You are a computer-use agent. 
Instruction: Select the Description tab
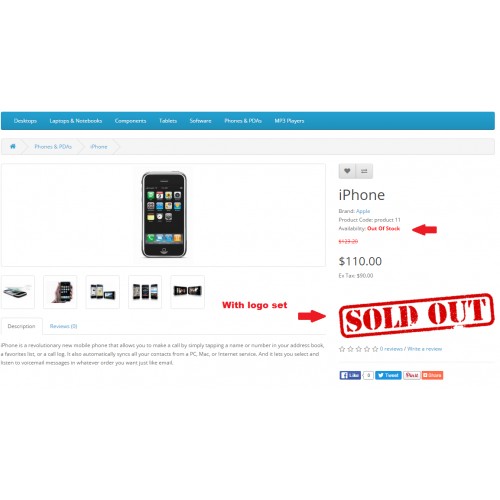(21, 326)
